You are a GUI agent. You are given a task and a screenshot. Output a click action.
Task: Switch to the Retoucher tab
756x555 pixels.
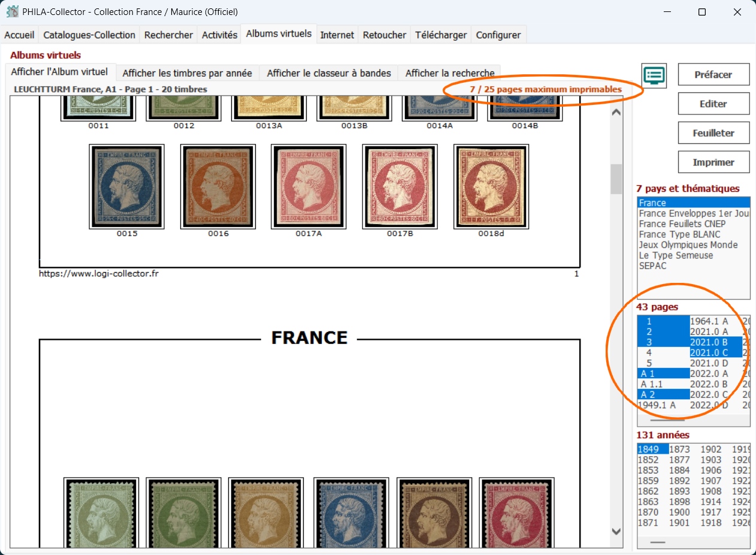[x=385, y=35]
